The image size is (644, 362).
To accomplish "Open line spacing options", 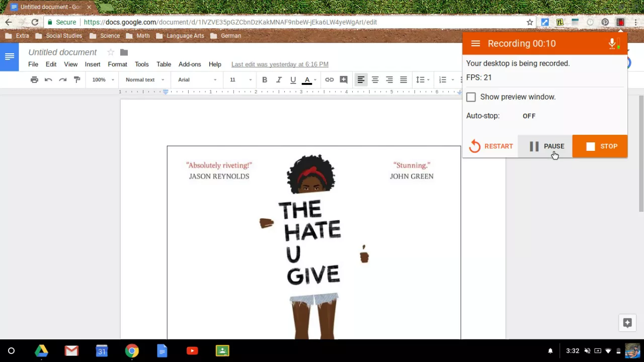I will (422, 79).
